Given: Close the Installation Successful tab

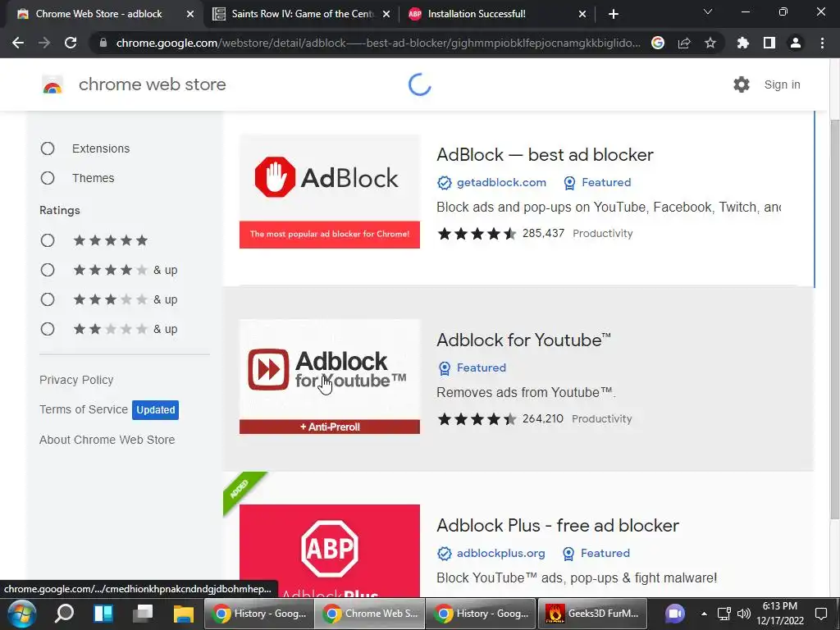Looking at the screenshot, I should pyautogui.click(x=582, y=14).
